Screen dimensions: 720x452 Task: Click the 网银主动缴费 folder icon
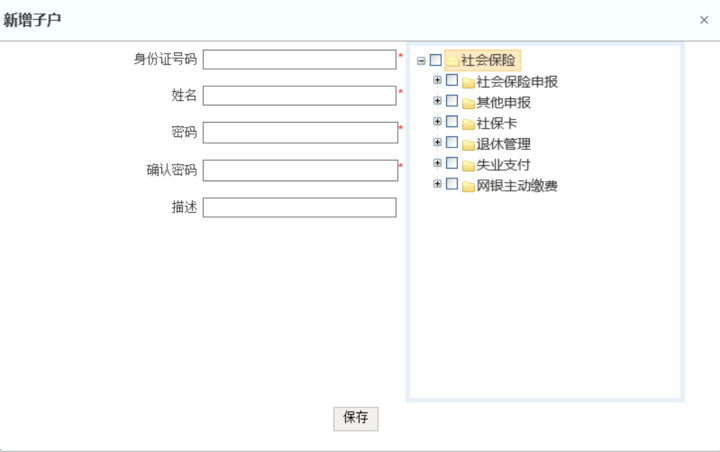point(468,186)
